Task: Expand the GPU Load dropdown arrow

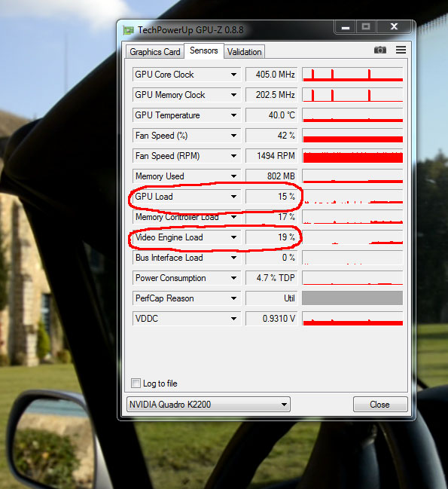Action: (x=233, y=197)
